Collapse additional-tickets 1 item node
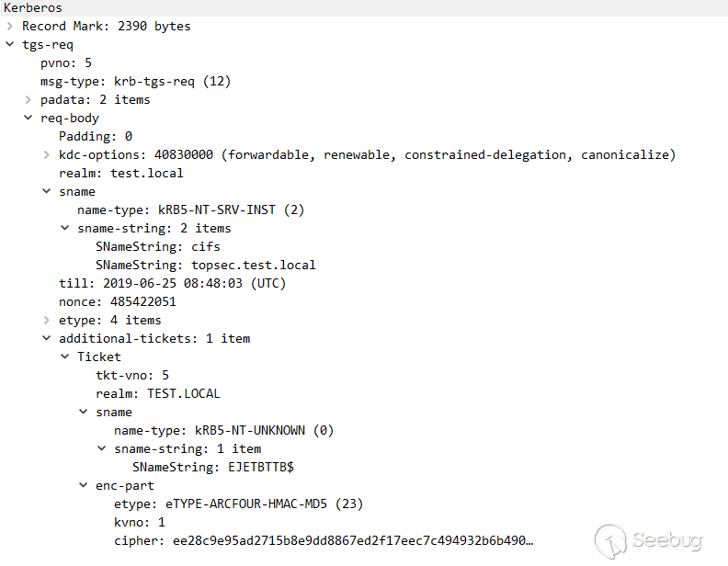The height and width of the screenshot is (566, 728). 47,338
